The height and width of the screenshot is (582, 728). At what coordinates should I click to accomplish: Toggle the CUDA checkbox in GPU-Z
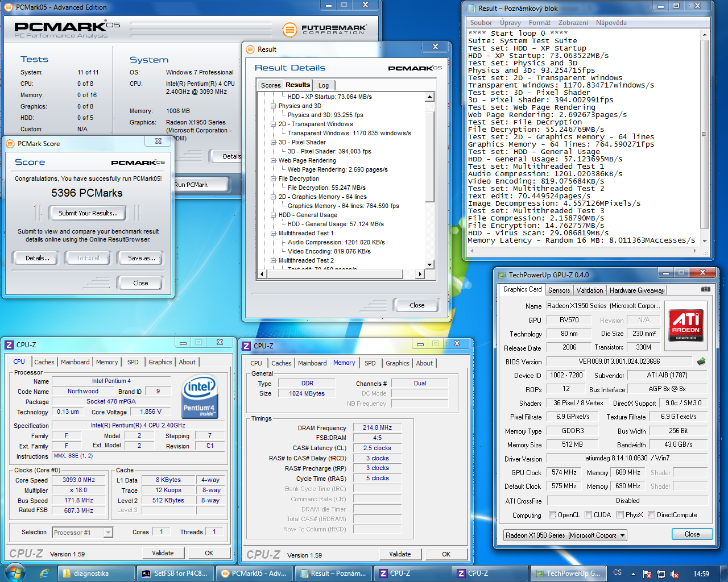588,515
